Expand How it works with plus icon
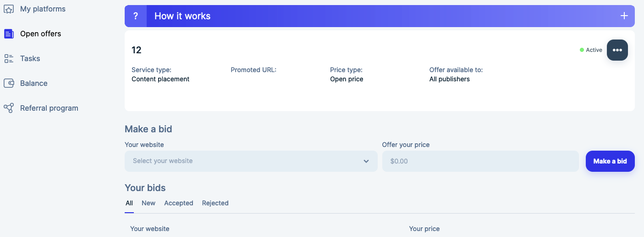 [624, 16]
